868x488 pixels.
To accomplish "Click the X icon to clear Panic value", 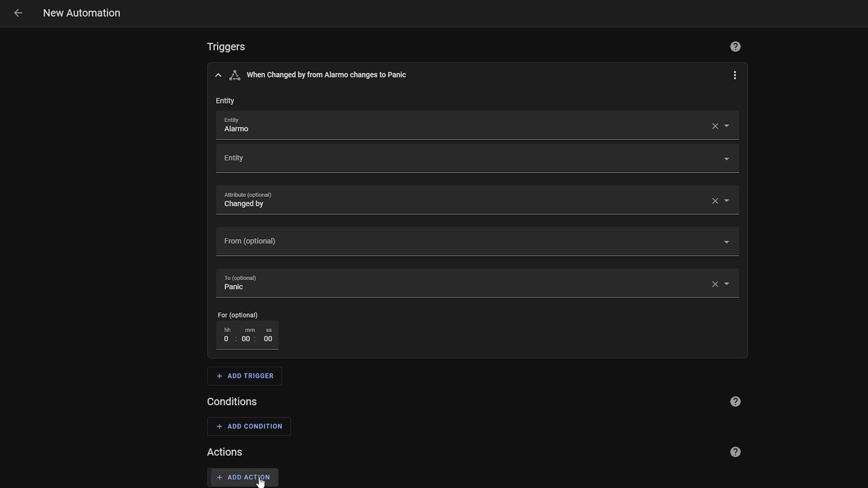I will pyautogui.click(x=715, y=284).
